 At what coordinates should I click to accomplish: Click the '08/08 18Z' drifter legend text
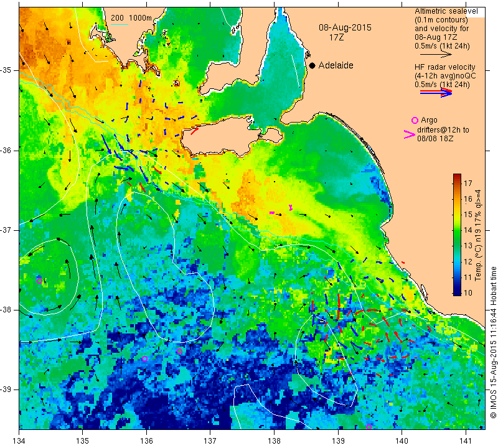coord(435,139)
